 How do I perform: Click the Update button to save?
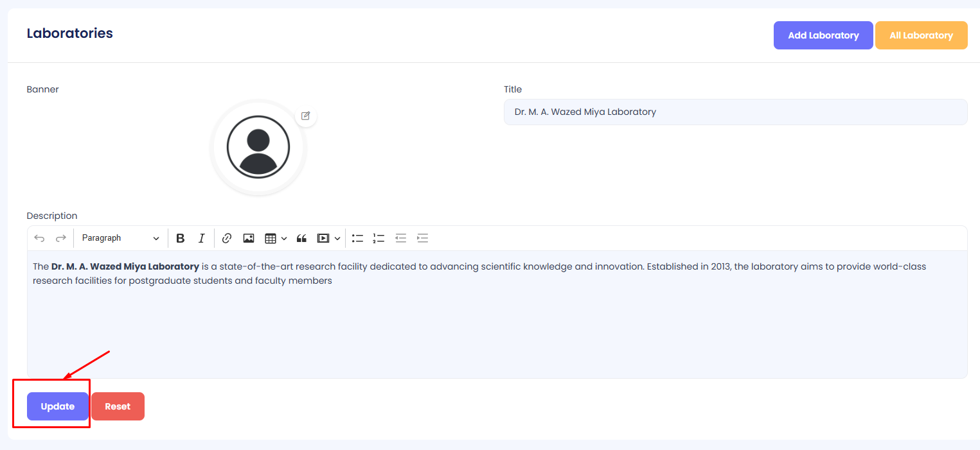(x=58, y=406)
